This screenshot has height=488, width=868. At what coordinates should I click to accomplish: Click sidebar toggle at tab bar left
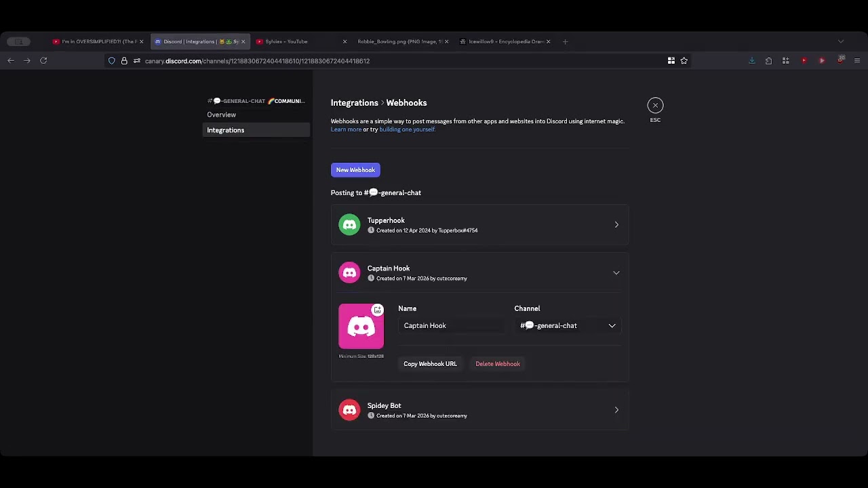coord(19,41)
